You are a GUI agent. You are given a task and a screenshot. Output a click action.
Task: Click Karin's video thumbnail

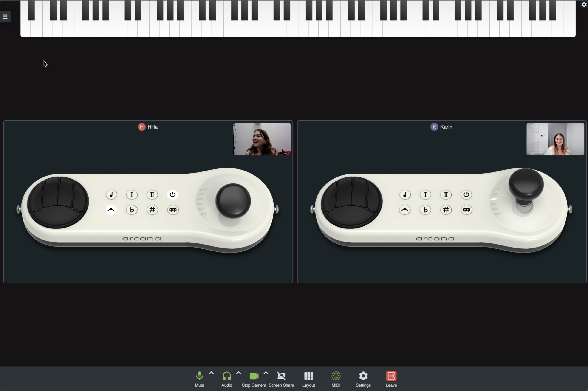555,139
